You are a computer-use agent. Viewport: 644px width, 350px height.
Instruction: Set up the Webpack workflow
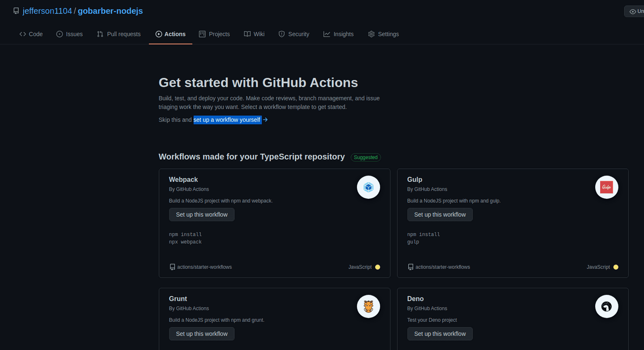(x=202, y=214)
